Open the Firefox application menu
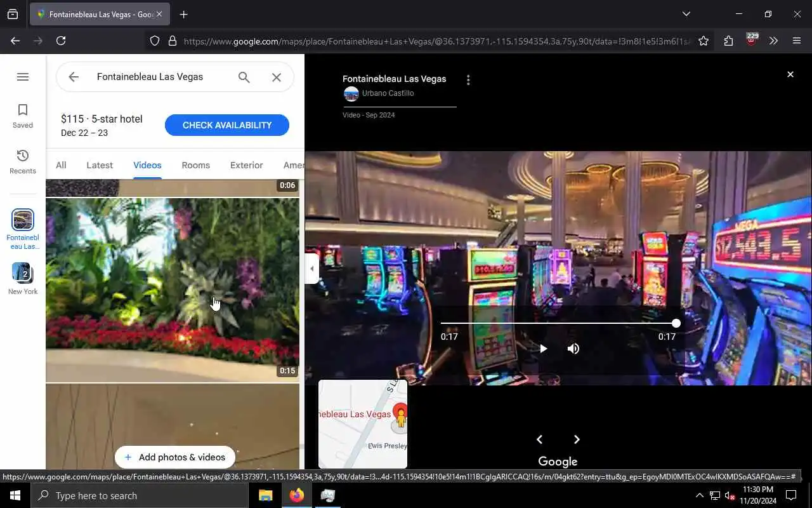Image resolution: width=812 pixels, height=508 pixels. click(x=797, y=41)
